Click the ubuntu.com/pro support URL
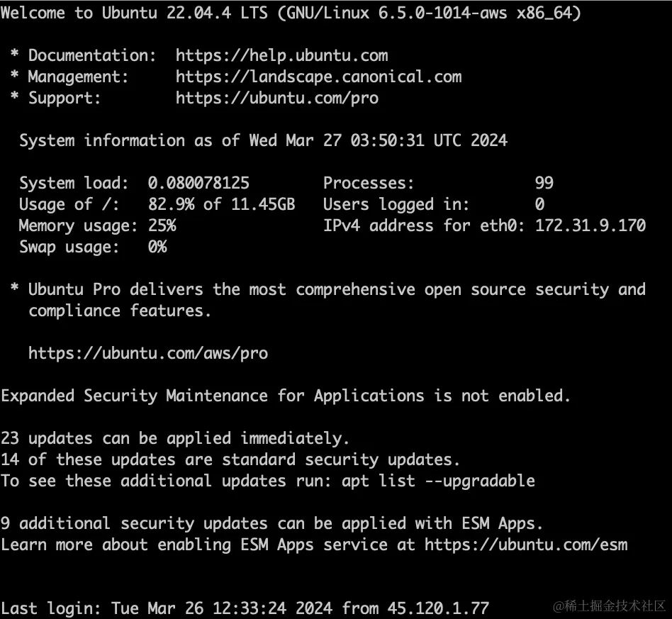The image size is (672, 619). point(276,98)
